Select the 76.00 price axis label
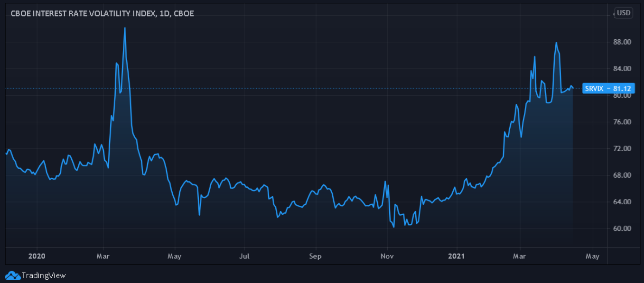Image resolution: width=644 pixels, height=283 pixels. point(622,122)
